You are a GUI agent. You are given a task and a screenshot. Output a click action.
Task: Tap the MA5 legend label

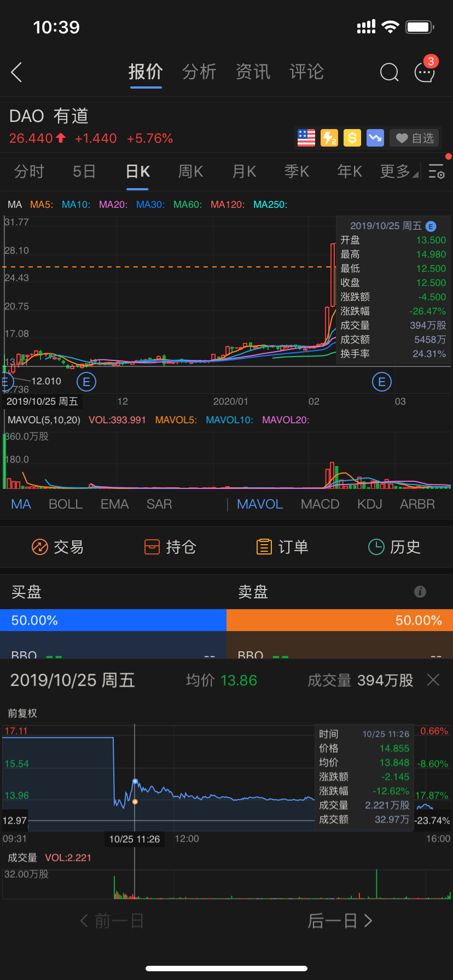pyautogui.click(x=42, y=205)
